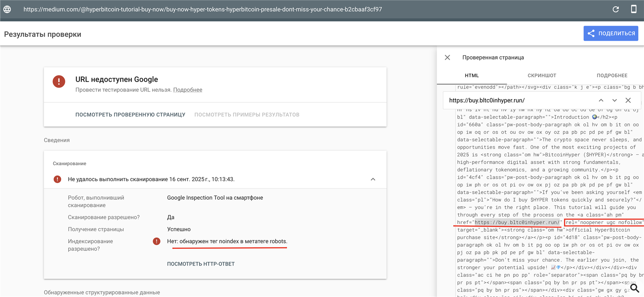Click the Сканирование разрешено? label

point(104,217)
